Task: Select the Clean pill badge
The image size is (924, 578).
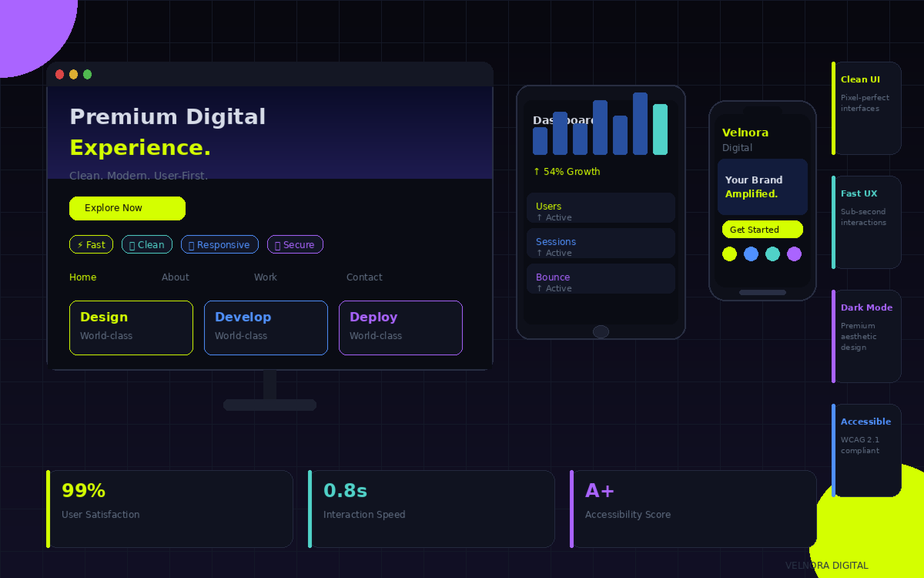Action: [147, 244]
